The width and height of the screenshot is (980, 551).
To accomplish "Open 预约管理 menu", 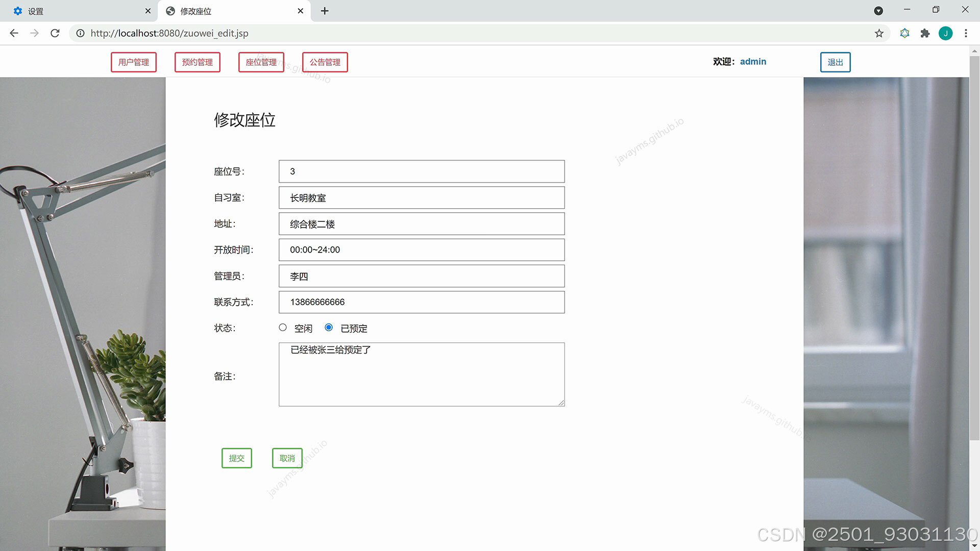I will tap(198, 62).
